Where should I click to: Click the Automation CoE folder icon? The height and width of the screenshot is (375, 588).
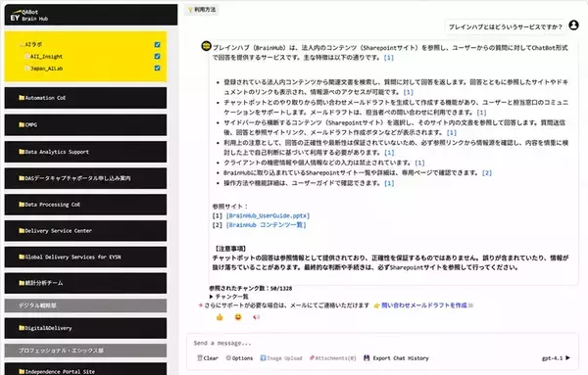(22, 98)
